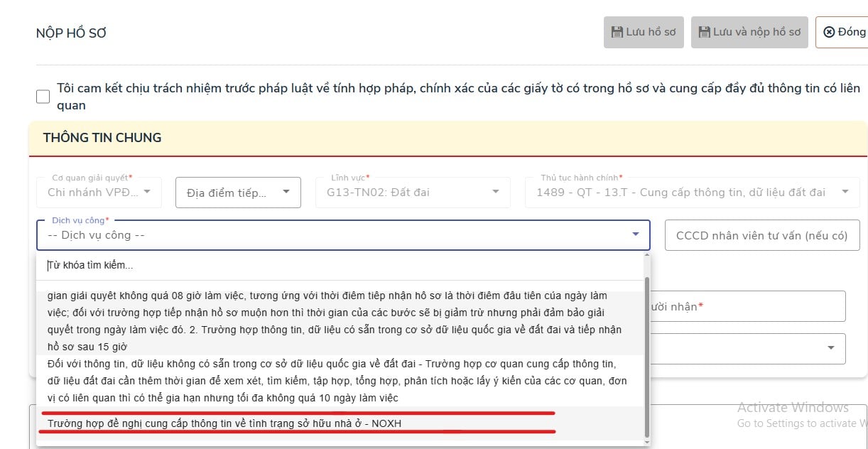Open the Lĩnh vực dropdown showing Đất đai
Image resolution: width=868 pixels, height=449 pixels.
click(412, 192)
